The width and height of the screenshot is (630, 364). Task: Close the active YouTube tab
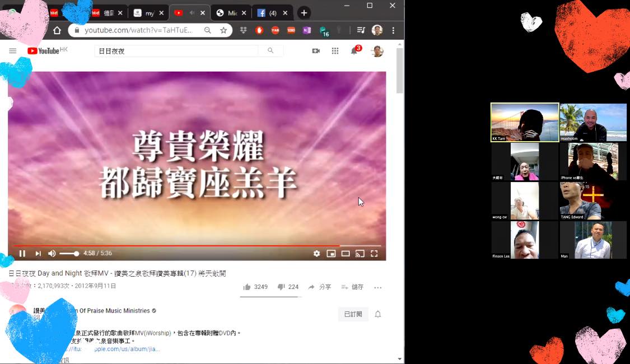click(203, 13)
